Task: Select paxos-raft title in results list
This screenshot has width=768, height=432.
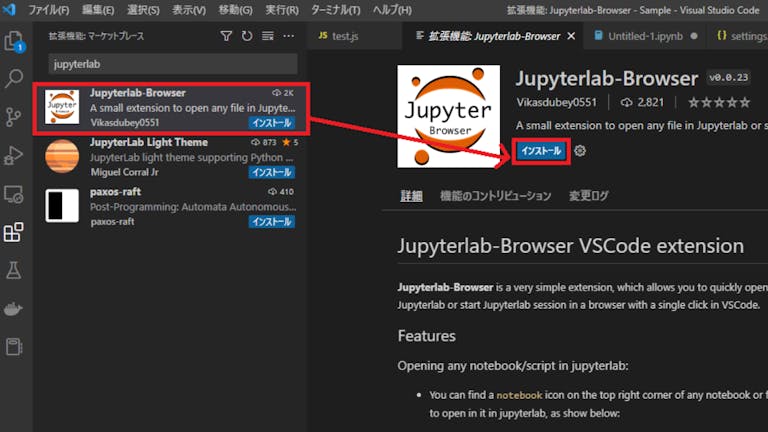Action: coord(115,192)
